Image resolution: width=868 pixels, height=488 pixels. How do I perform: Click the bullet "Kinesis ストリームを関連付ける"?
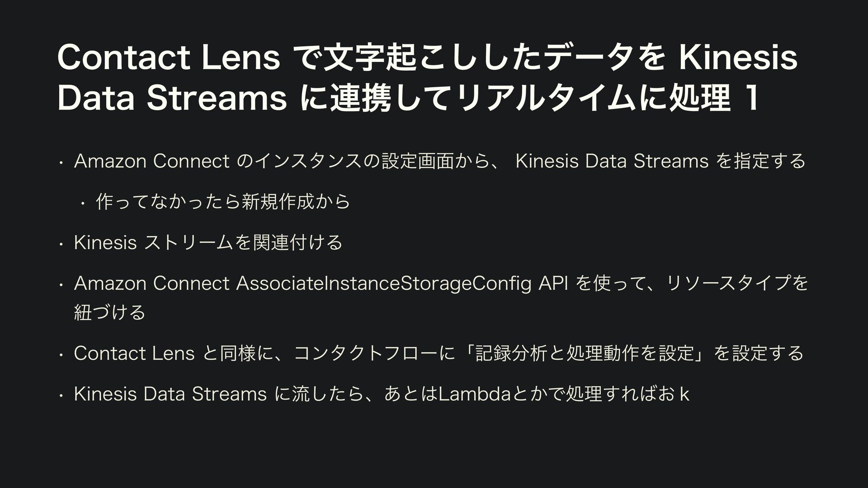coord(208,243)
